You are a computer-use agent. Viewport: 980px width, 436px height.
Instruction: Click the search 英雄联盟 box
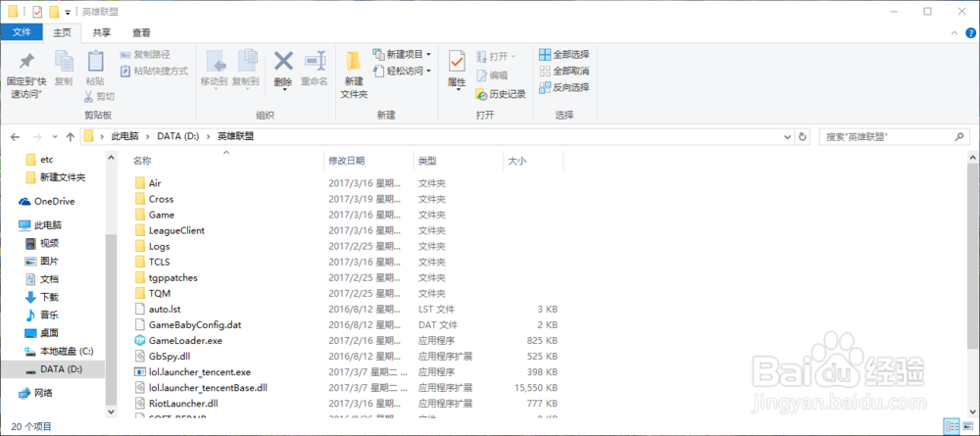895,136
